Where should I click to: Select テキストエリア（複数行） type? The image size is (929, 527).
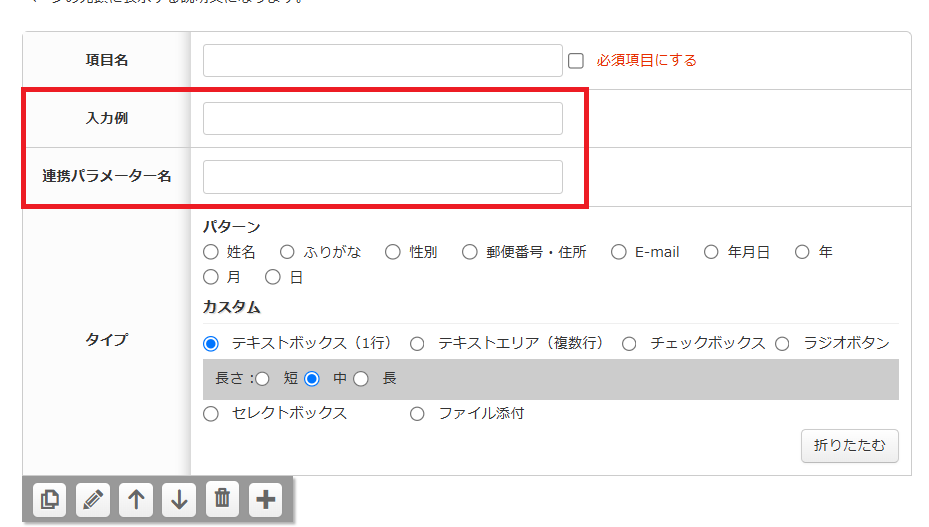click(x=417, y=343)
